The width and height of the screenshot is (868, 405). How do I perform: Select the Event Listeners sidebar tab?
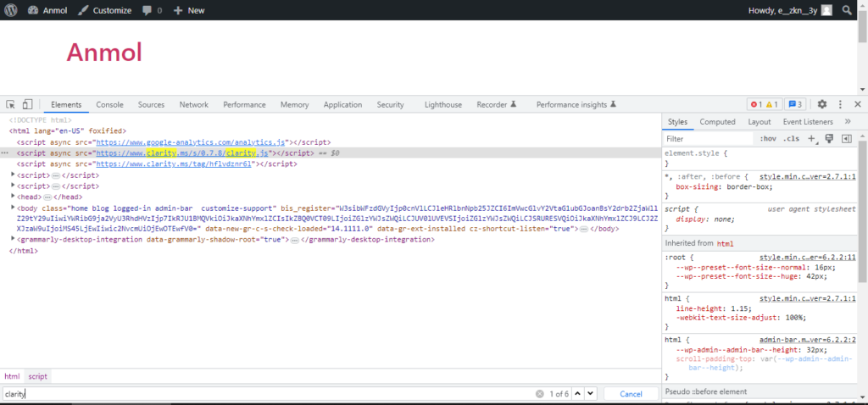(808, 122)
